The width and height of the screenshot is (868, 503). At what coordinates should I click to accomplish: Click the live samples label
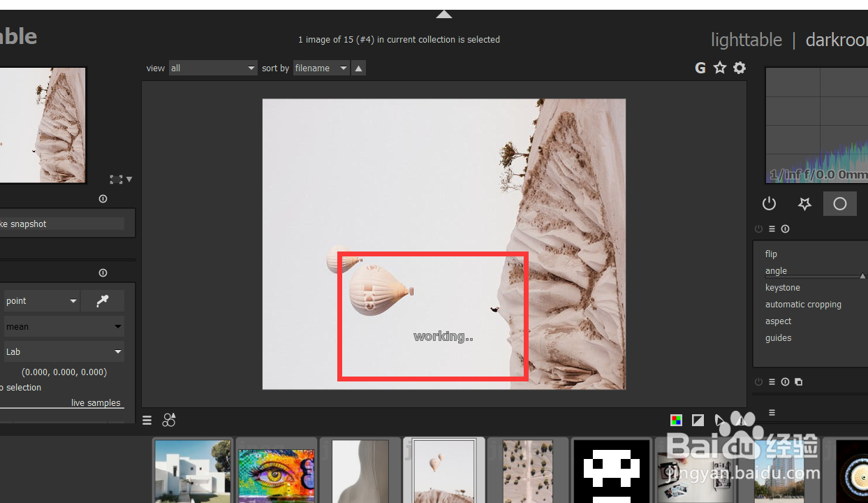click(96, 403)
